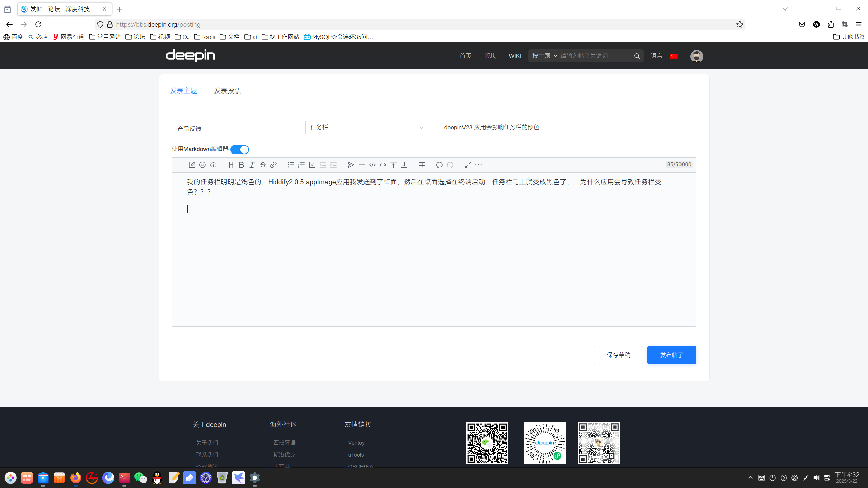
Task: Open more editor options (three dots)
Action: 478,165
